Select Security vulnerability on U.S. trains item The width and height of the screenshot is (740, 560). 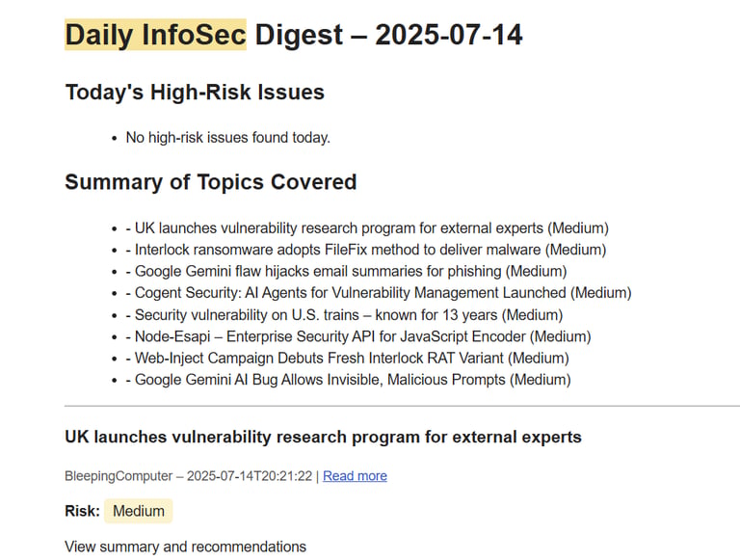click(x=344, y=315)
